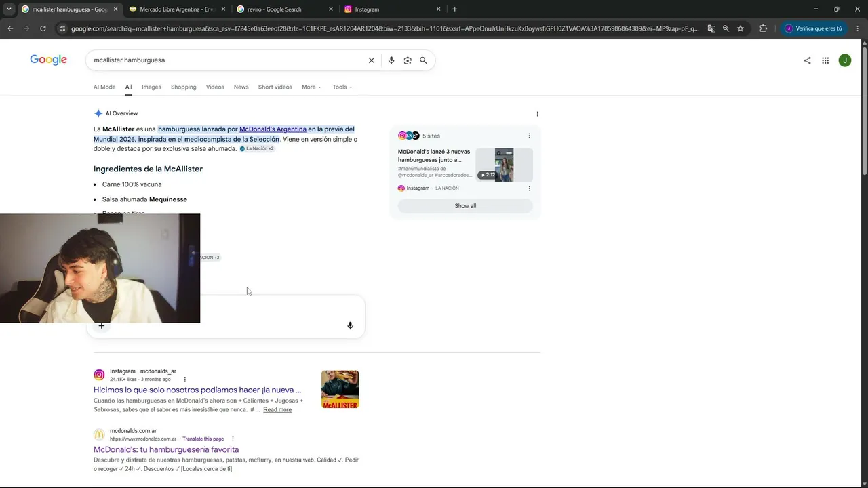
Task: Select the AI Mode search tab
Action: point(104,87)
